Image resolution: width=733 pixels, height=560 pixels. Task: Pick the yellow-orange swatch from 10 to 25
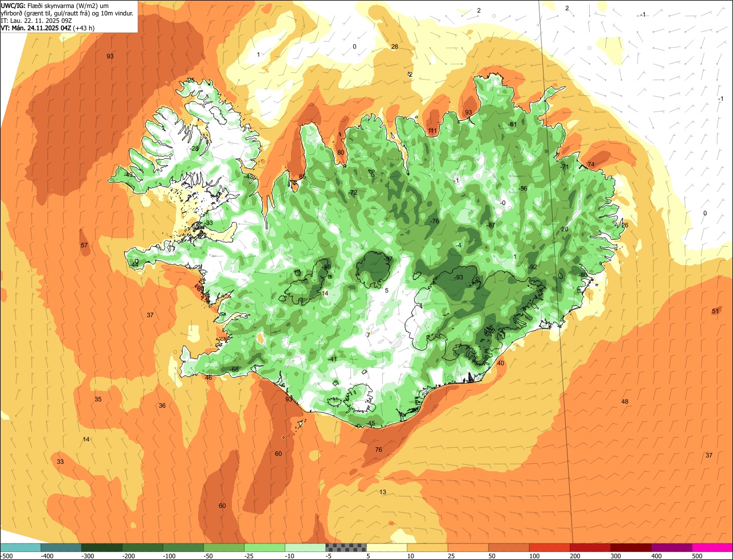click(x=427, y=548)
